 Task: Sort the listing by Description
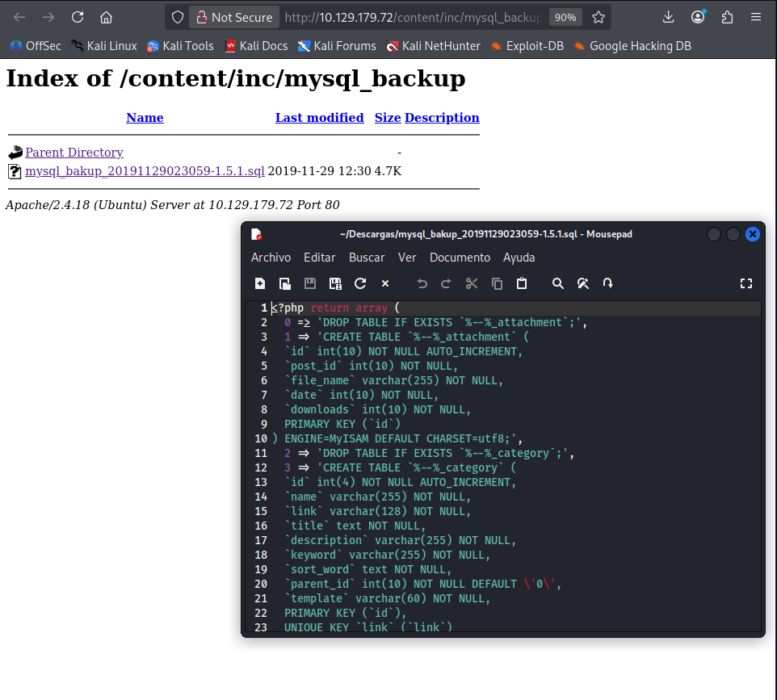(442, 118)
